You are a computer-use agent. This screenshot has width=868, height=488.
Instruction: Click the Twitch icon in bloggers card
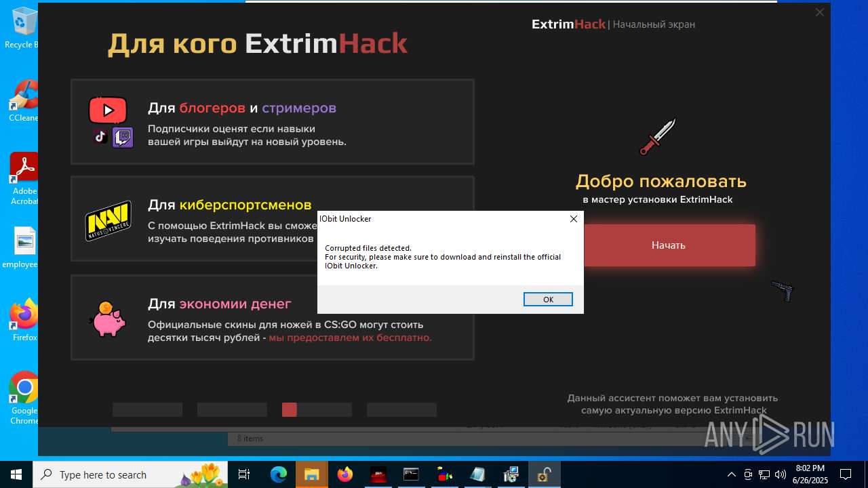tap(123, 137)
